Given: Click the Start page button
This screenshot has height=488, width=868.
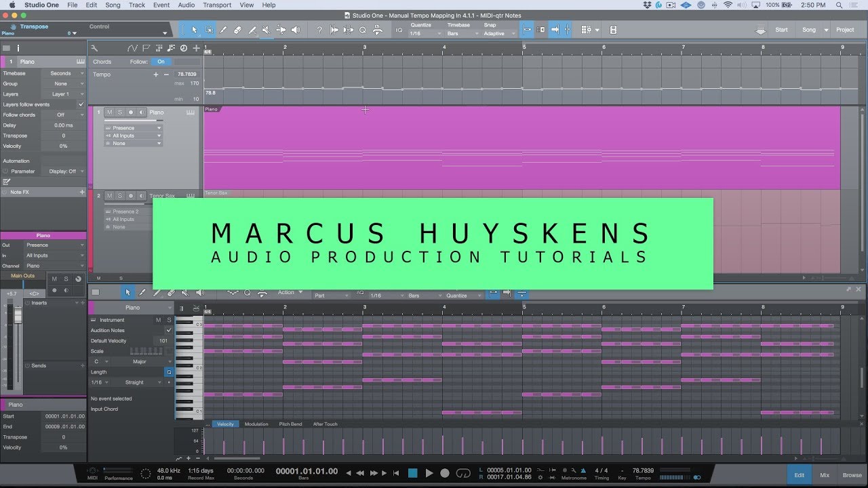Looking at the screenshot, I should pyautogui.click(x=781, y=30).
